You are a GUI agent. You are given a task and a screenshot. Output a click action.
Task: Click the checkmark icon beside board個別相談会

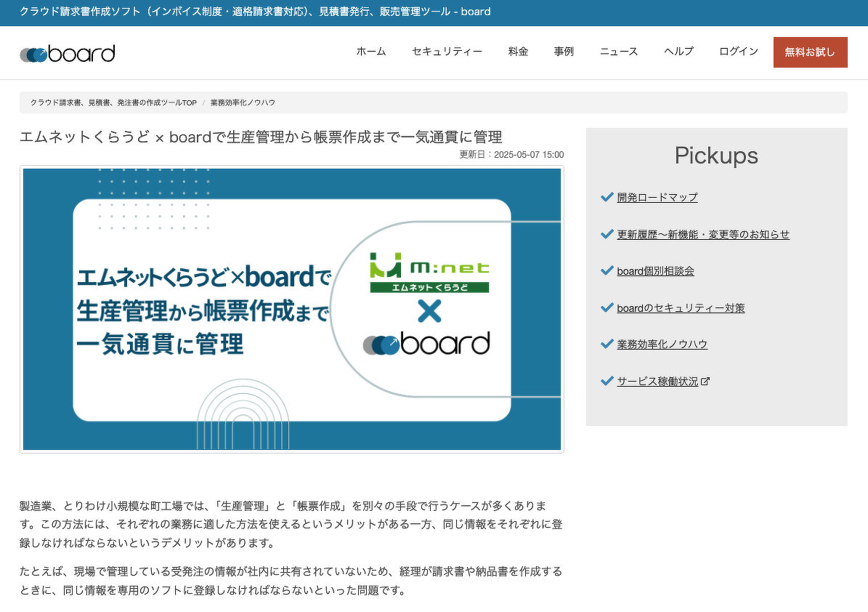[607, 270]
